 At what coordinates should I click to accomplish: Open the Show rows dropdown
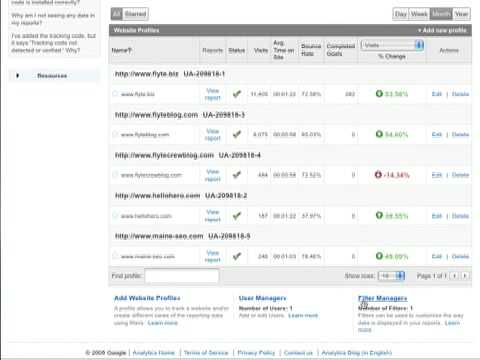(x=391, y=276)
